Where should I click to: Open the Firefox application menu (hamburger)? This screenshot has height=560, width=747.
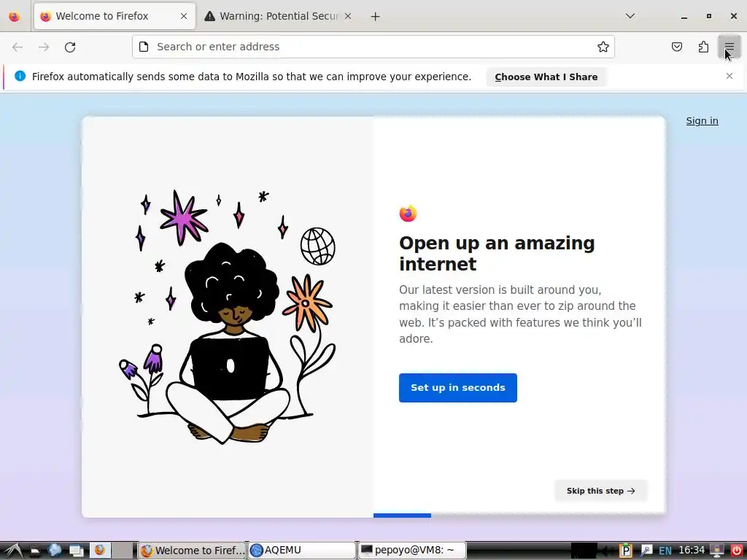(x=729, y=47)
